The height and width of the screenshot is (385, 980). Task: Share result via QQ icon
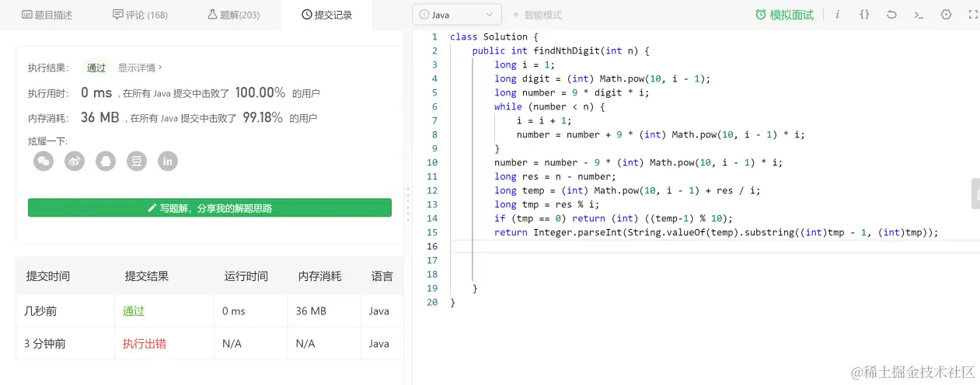coord(106,161)
